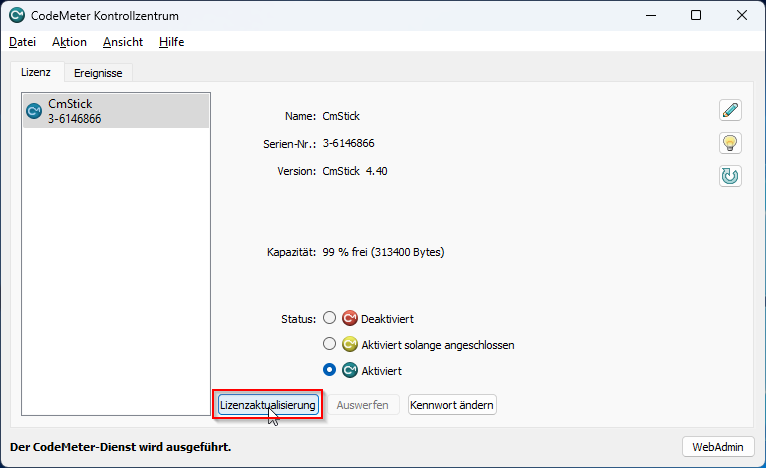Open the Datei menu
Screen dimensions: 766x468
tap(22, 42)
